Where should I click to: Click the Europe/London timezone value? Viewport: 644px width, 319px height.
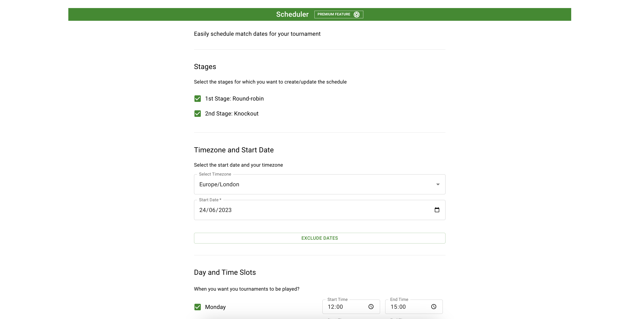pyautogui.click(x=219, y=184)
